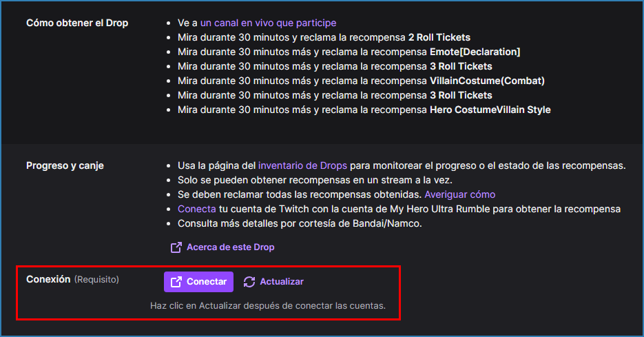
Task: Follow the "Averiguar cómo" link
Action: click(459, 194)
